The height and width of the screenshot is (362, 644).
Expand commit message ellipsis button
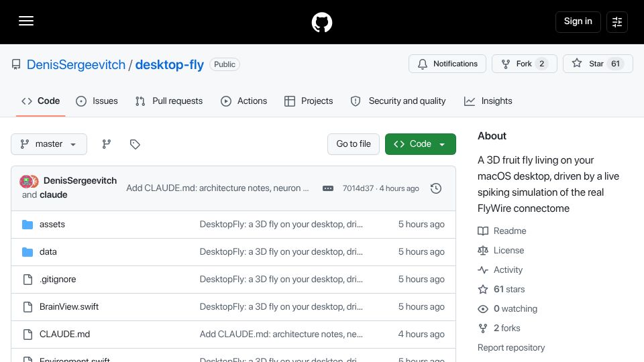[328, 188]
